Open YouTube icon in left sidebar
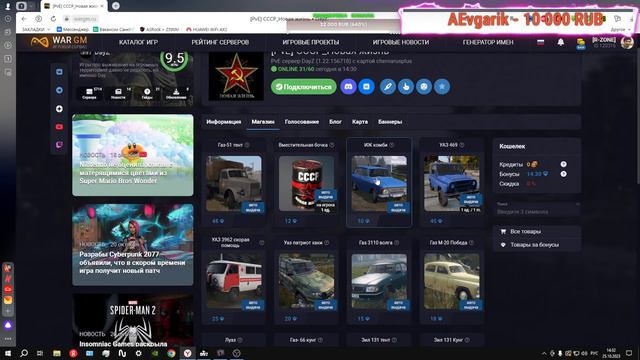 click(59, 127)
